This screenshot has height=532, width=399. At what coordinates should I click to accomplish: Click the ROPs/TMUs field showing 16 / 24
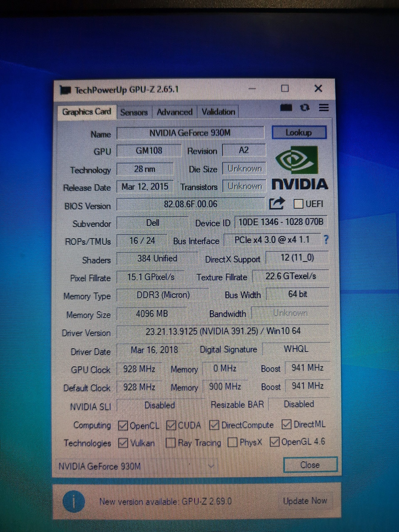click(x=142, y=240)
